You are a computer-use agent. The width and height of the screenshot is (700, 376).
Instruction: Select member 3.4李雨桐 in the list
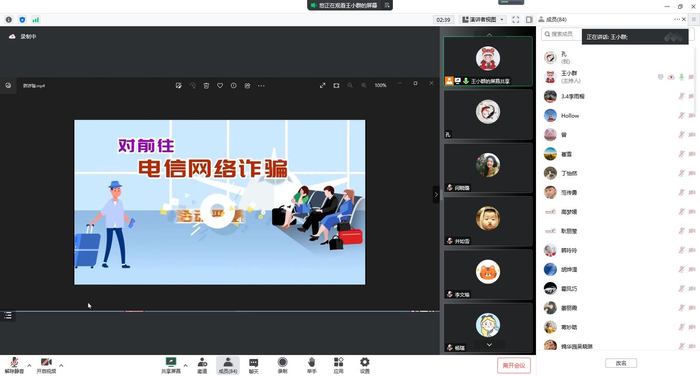[618, 96]
